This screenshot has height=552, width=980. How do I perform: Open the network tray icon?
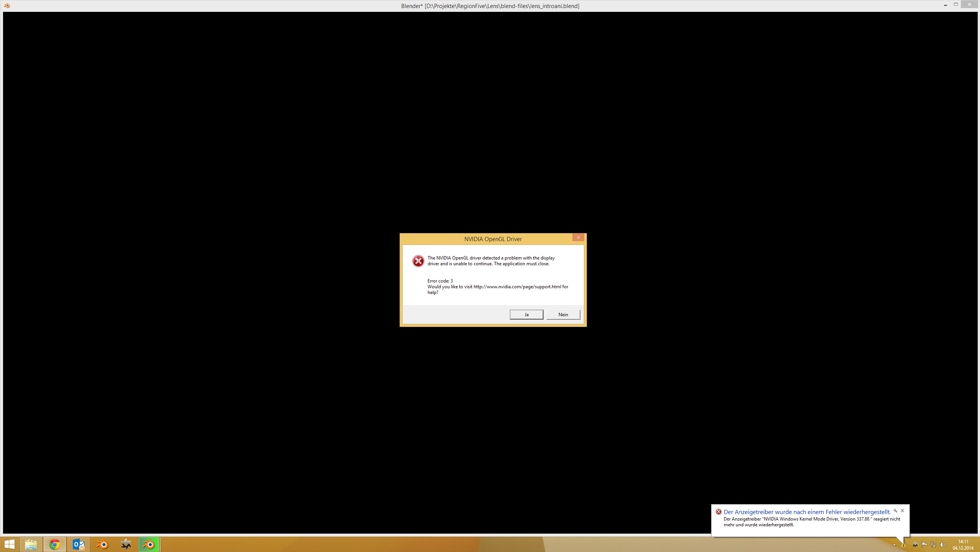(x=933, y=545)
